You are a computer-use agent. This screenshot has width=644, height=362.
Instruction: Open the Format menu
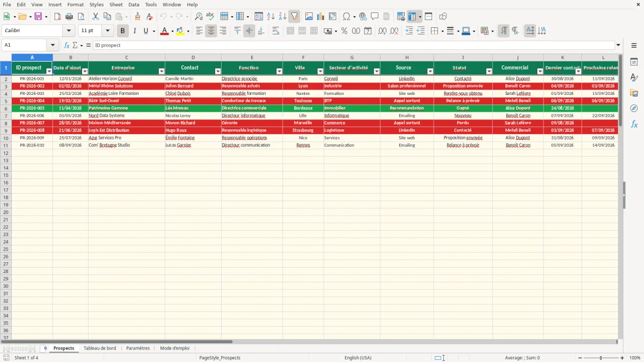click(76, 4)
